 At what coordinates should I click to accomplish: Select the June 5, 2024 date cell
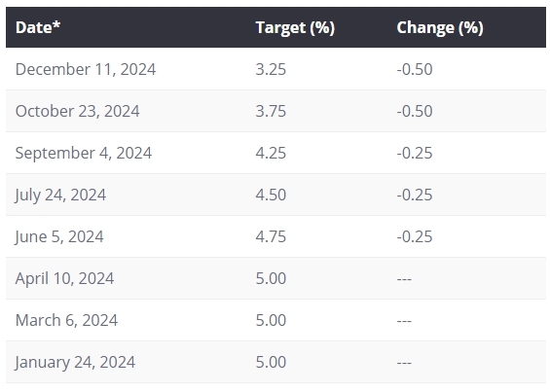59,236
